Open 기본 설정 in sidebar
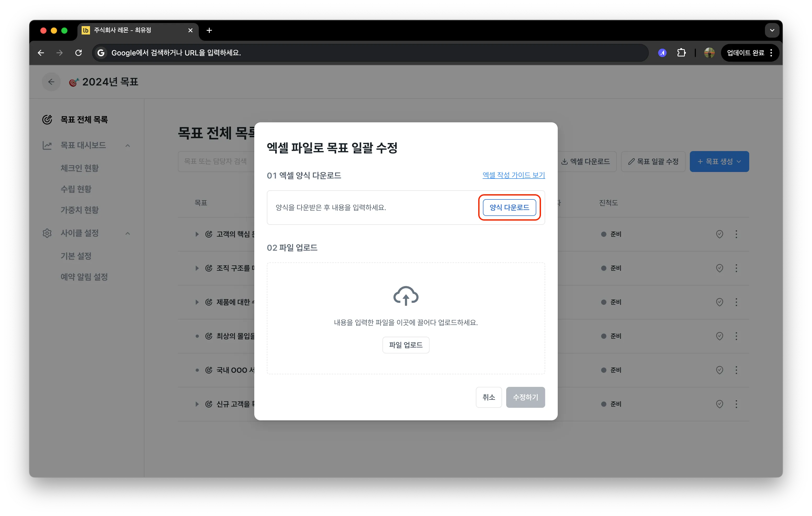Viewport: 812px width, 516px height. click(x=76, y=256)
